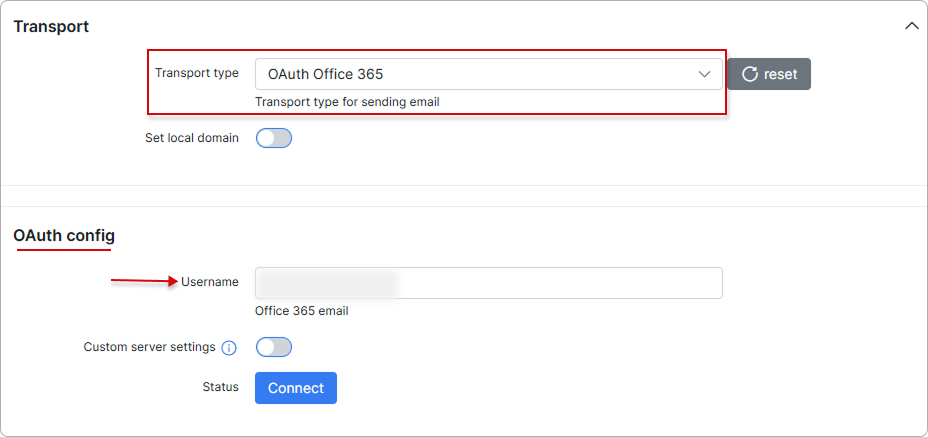This screenshot has height=437, width=928.
Task: Click the "Username" label
Action: pos(210,282)
